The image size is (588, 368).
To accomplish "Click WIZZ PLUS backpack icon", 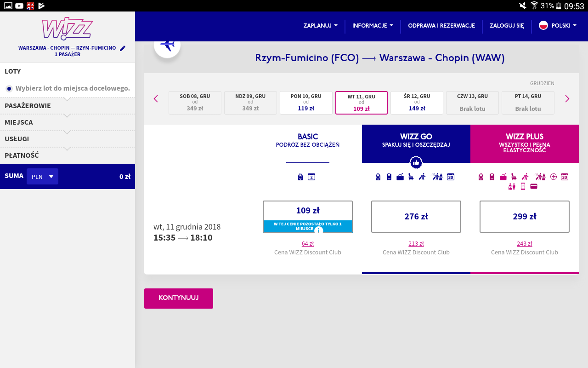I will point(481,177).
